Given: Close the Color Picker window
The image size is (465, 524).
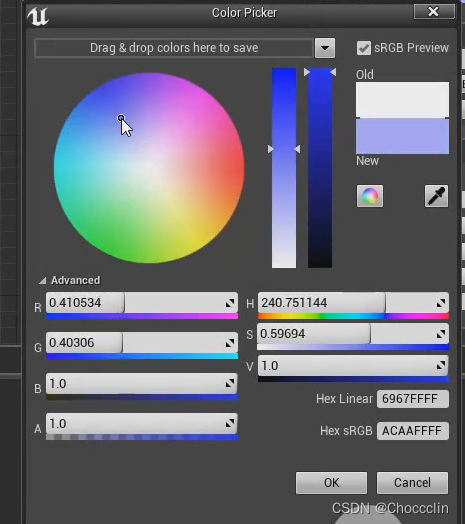Looking at the screenshot, I should [x=434, y=12].
